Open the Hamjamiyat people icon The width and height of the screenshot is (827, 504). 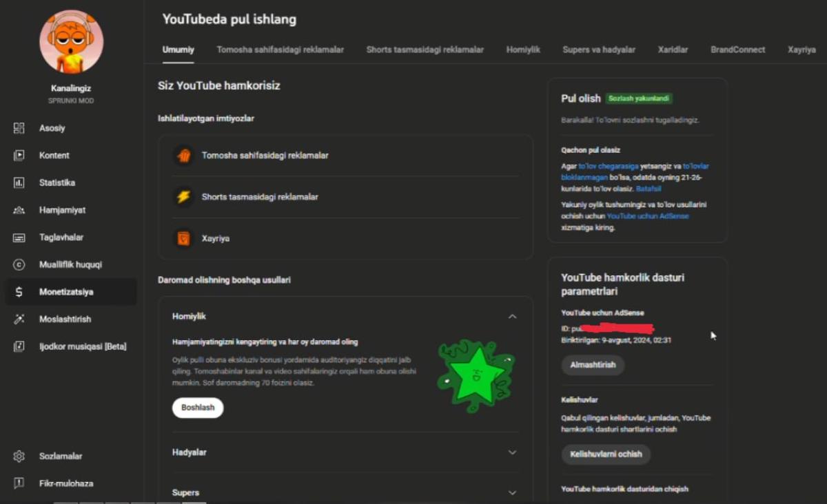point(19,210)
